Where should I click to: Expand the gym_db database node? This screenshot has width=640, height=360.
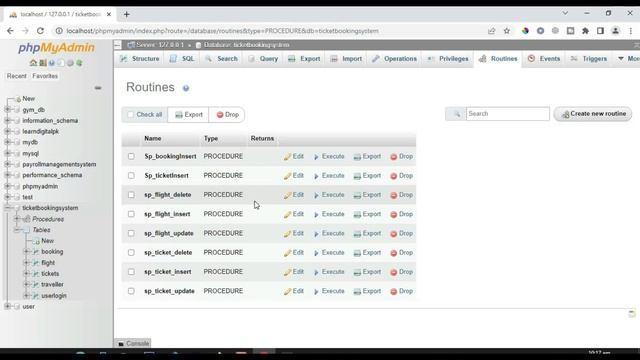[7, 109]
